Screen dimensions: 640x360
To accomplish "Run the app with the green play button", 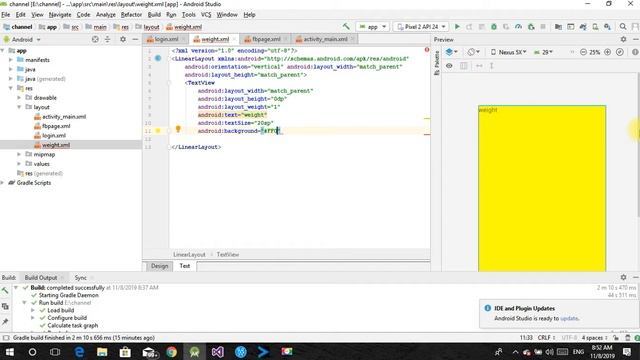I will [x=457, y=27].
